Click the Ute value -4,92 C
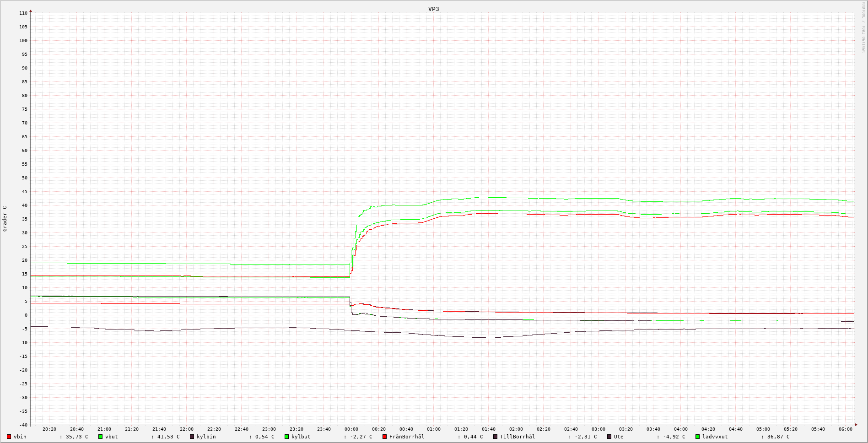 click(674, 437)
